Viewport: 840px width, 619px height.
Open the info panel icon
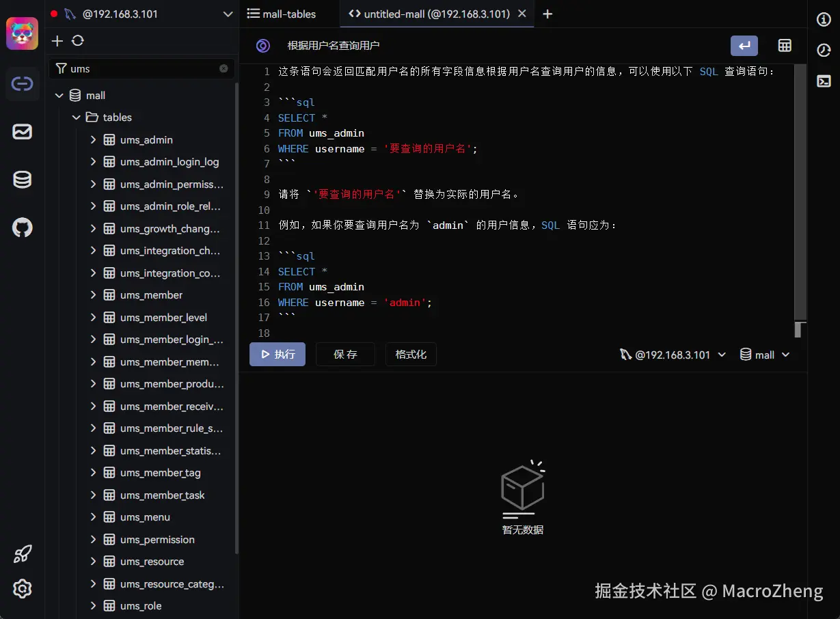click(824, 19)
